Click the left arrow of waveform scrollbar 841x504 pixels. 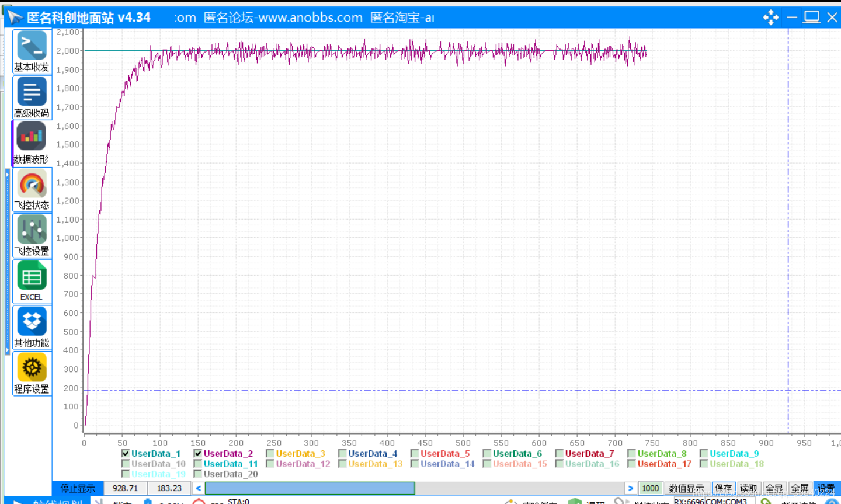pyautogui.click(x=199, y=488)
